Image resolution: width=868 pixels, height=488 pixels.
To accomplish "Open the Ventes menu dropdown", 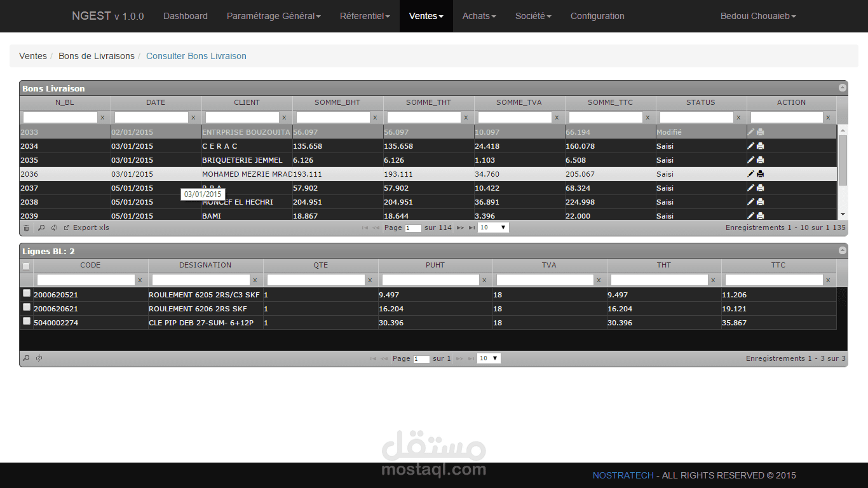I will tap(426, 16).
